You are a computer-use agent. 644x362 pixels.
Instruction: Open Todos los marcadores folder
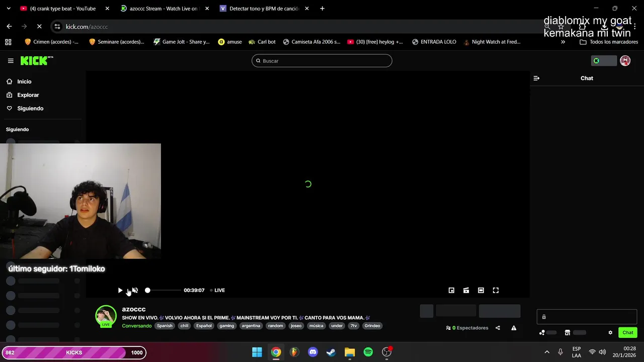pyautogui.click(x=609, y=42)
